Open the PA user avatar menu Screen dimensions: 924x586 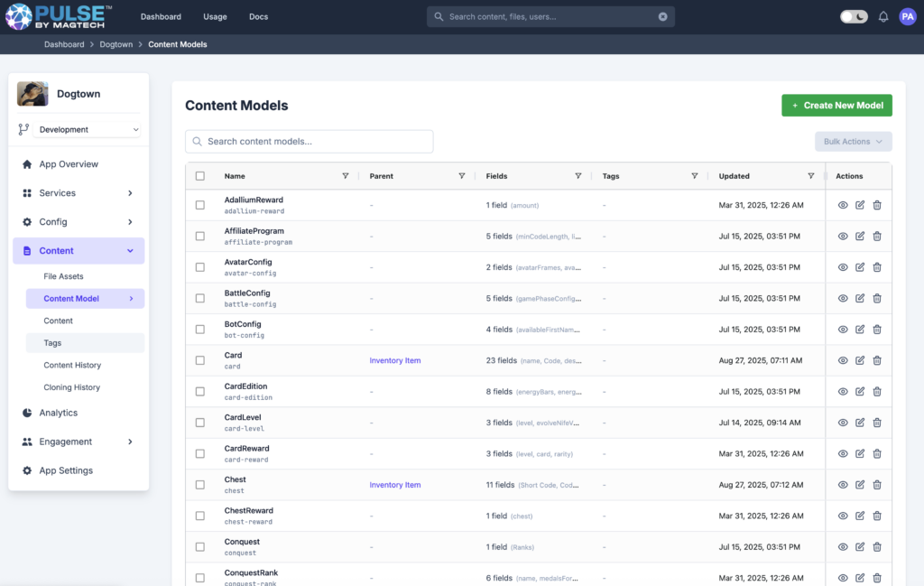[x=907, y=16]
